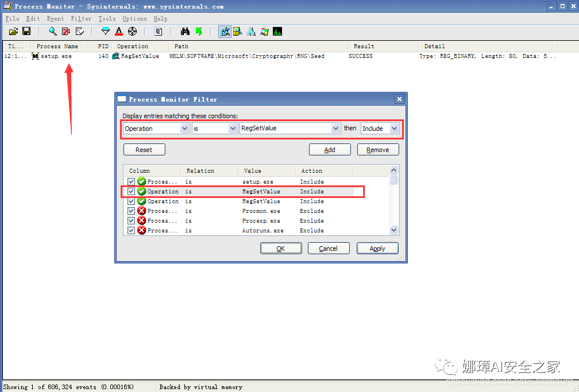The height and width of the screenshot is (392, 579).
Task: Uncheck the setup.exe Include filter checkbox
Action: [131, 181]
